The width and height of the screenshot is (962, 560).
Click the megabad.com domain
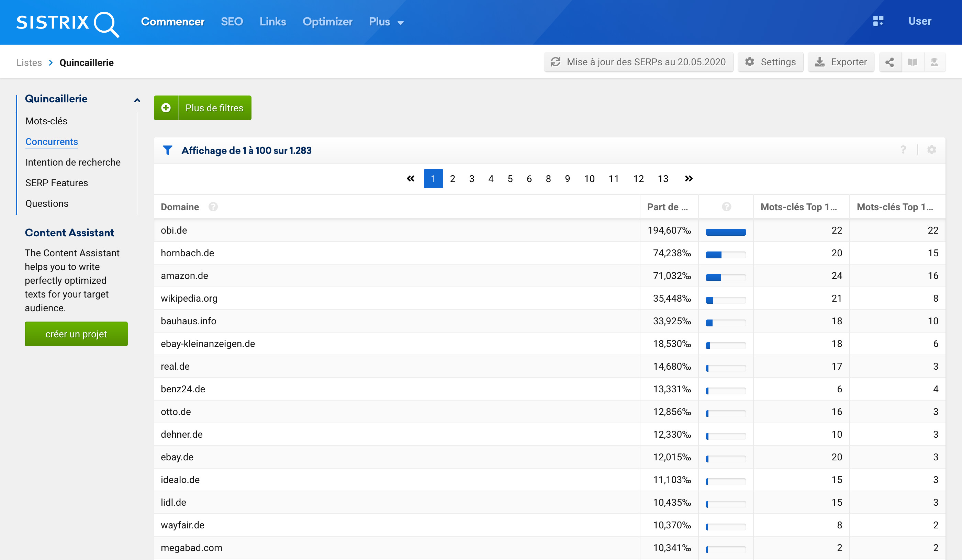tap(191, 548)
